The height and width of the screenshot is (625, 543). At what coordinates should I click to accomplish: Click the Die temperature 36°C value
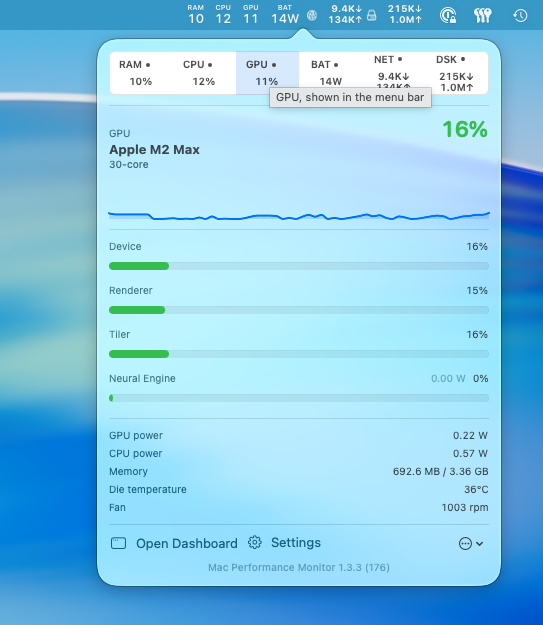coord(476,489)
